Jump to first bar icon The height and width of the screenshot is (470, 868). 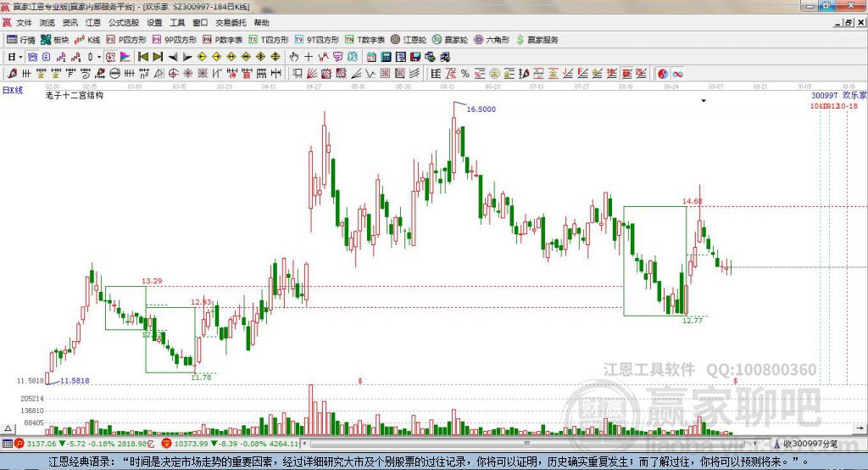pyautogui.click(x=143, y=57)
